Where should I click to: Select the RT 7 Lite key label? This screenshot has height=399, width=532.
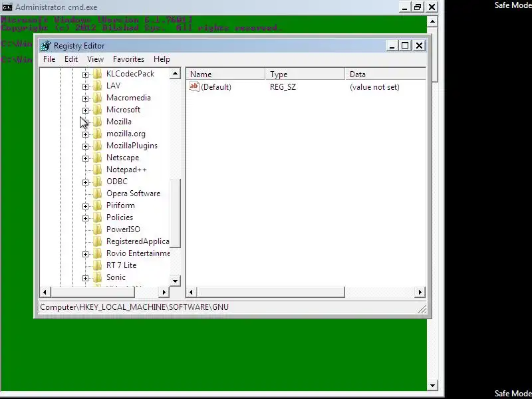(x=121, y=265)
